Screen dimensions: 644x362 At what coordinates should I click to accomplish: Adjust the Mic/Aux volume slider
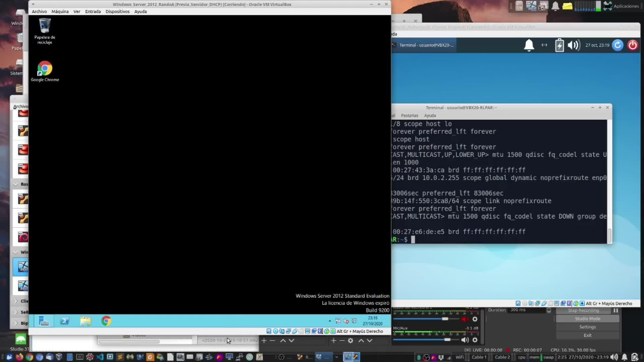point(447,340)
